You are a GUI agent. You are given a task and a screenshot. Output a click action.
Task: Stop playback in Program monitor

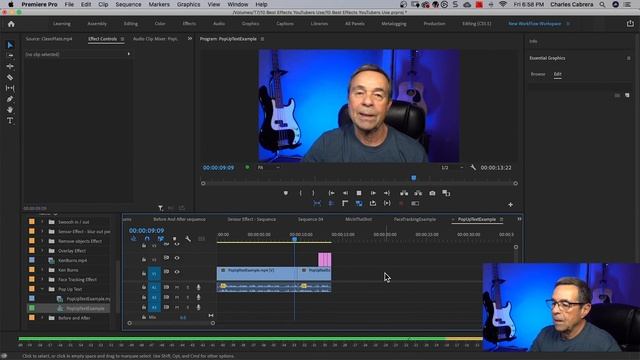359,193
